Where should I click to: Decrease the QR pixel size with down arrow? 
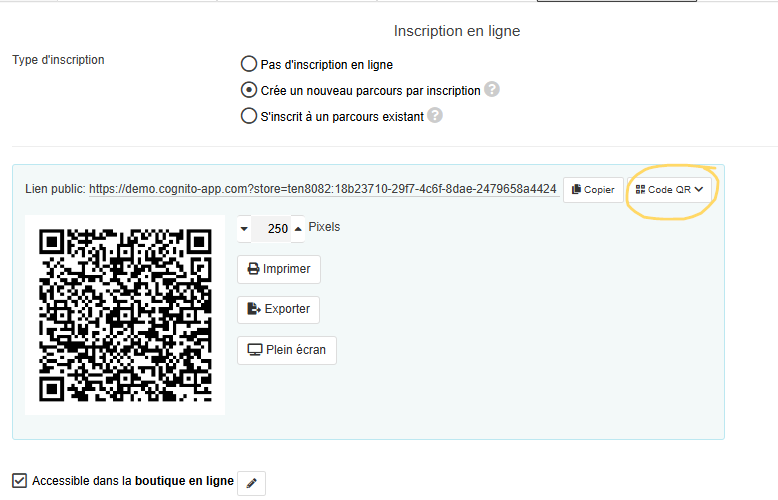click(245, 228)
